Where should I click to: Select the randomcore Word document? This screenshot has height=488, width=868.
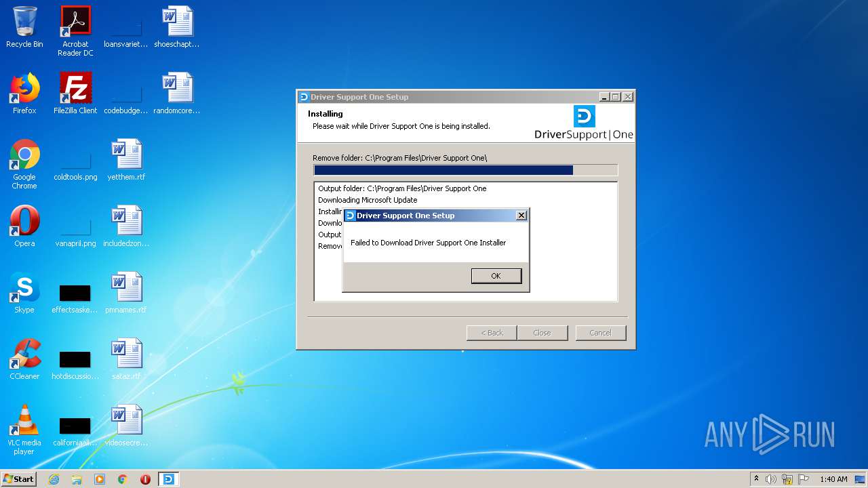tap(177, 94)
